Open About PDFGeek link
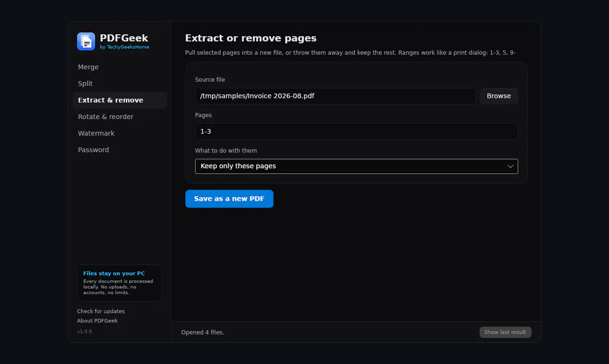The image size is (609, 364). click(x=97, y=321)
